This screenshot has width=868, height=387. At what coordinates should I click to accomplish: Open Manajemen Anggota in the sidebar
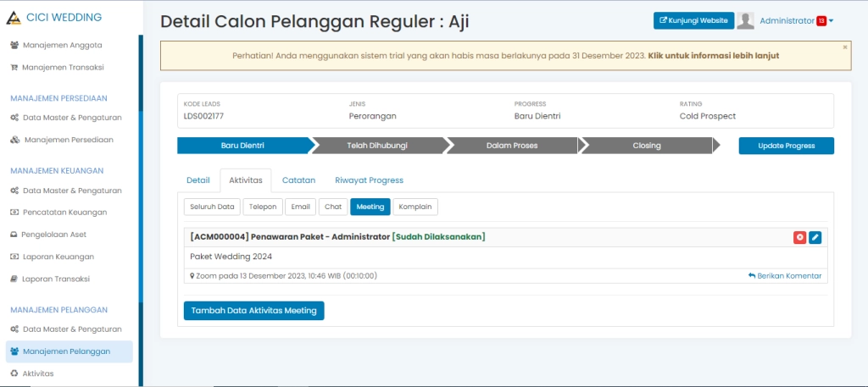[x=63, y=45]
